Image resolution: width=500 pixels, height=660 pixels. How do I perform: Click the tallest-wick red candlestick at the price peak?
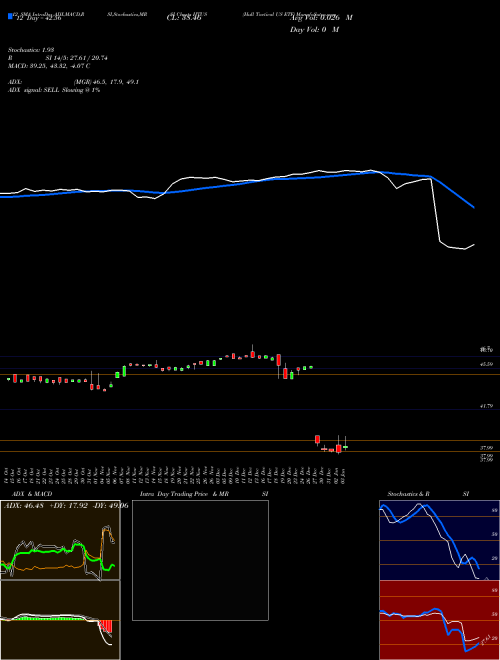[253, 353]
